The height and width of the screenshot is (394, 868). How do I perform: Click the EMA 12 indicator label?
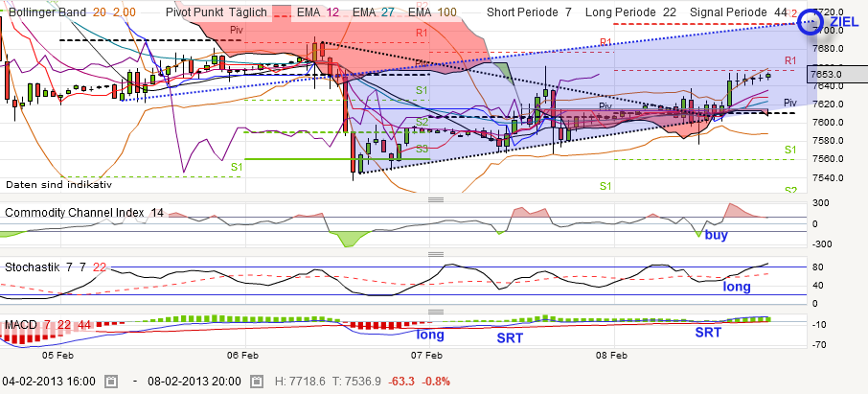pos(317,12)
